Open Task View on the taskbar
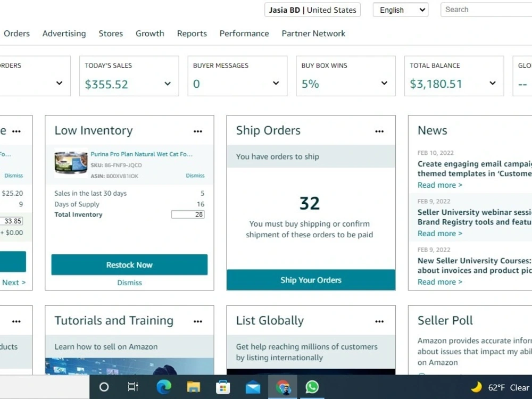 pyautogui.click(x=132, y=387)
